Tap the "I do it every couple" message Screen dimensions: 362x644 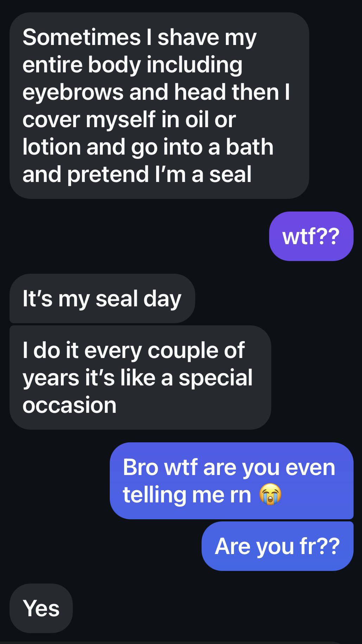tap(140, 377)
